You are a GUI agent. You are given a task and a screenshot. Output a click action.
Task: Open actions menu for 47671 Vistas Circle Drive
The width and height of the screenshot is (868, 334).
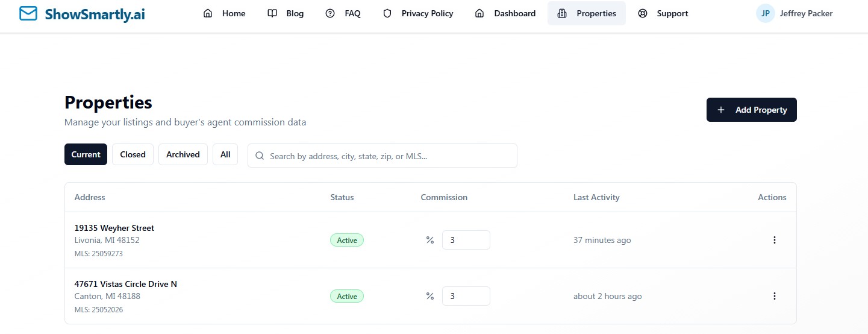[775, 296]
